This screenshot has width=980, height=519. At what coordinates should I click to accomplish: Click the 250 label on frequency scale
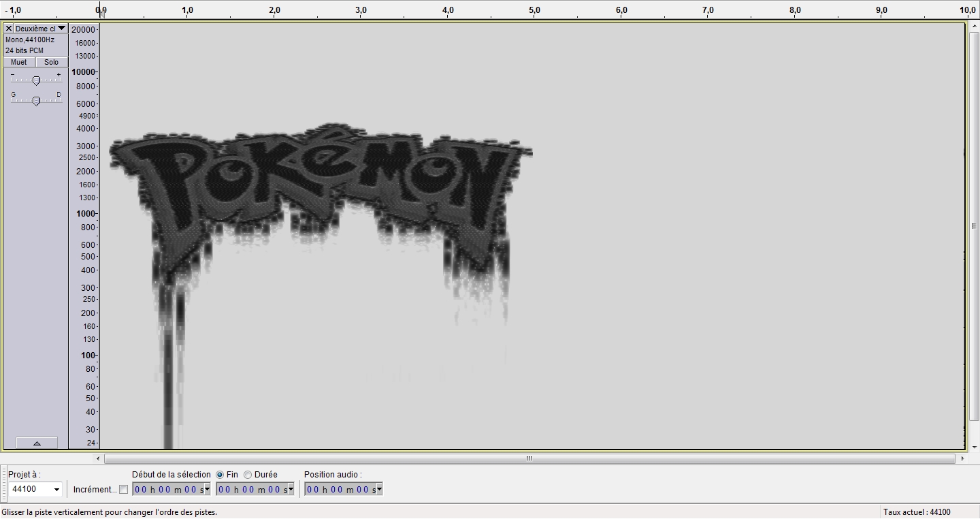click(x=88, y=299)
